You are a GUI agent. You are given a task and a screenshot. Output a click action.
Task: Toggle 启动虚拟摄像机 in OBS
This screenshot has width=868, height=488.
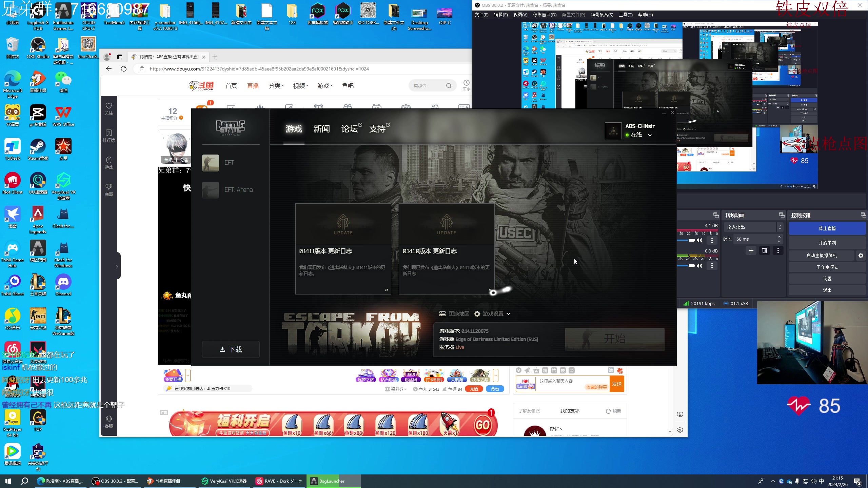pos(822,256)
